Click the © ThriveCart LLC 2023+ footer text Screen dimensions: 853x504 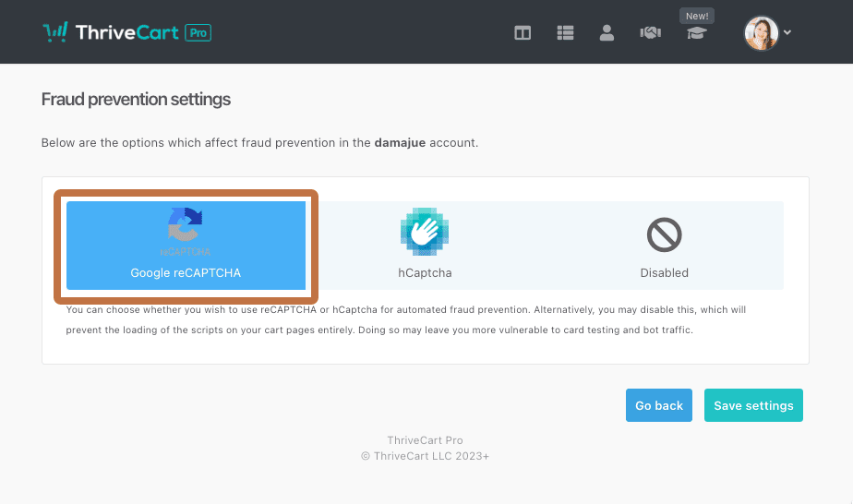click(425, 456)
